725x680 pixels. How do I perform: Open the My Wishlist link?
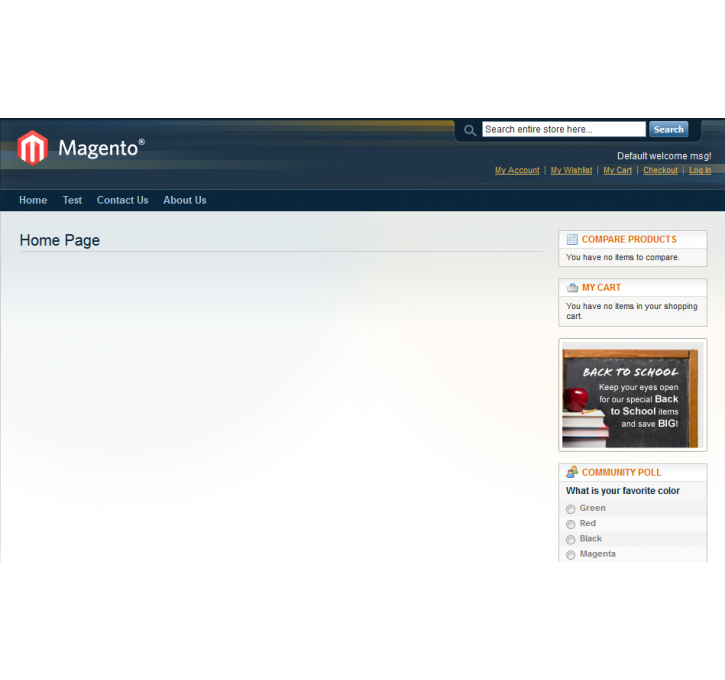[x=571, y=170]
